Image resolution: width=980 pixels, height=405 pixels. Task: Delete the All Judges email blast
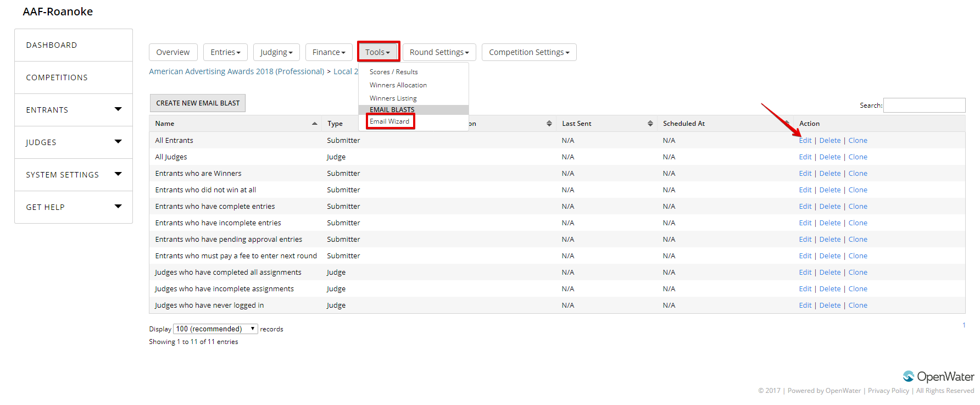tap(830, 157)
